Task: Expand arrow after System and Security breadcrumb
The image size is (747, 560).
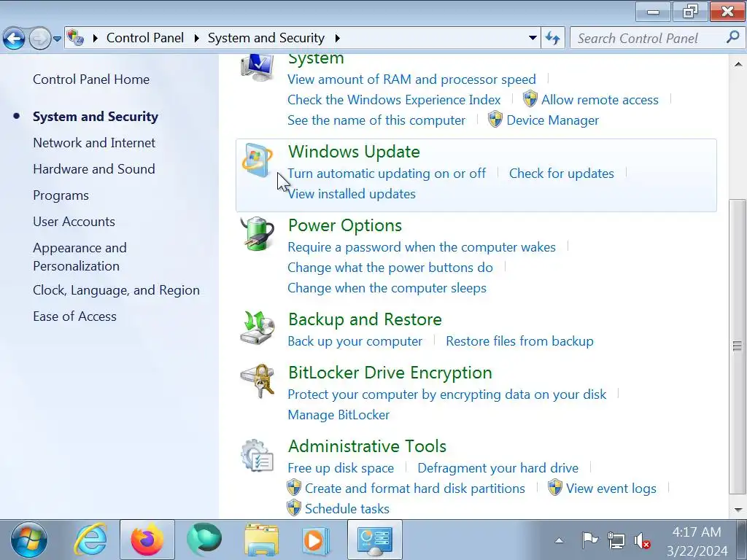Action: (337, 38)
